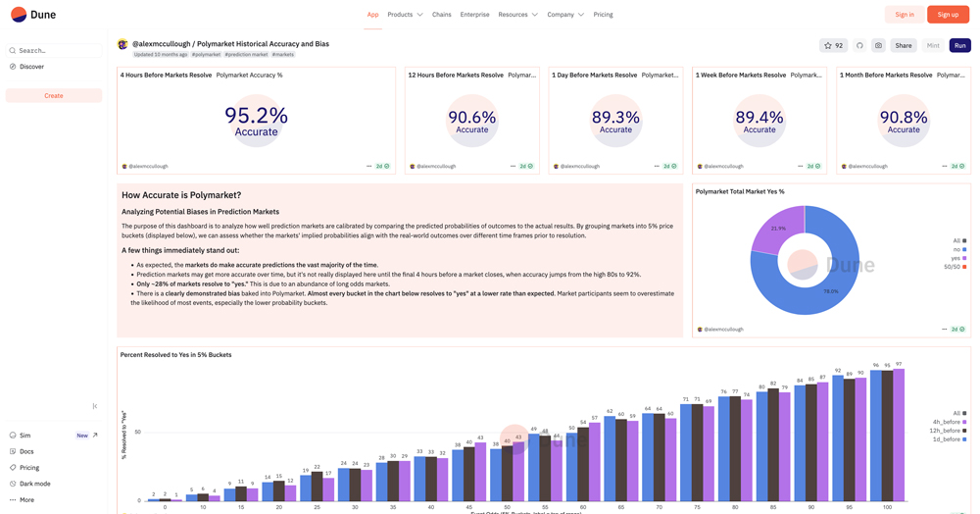Toggle the 'yes' series in pie chart legend
The width and height of the screenshot is (980, 514).
(x=955, y=258)
